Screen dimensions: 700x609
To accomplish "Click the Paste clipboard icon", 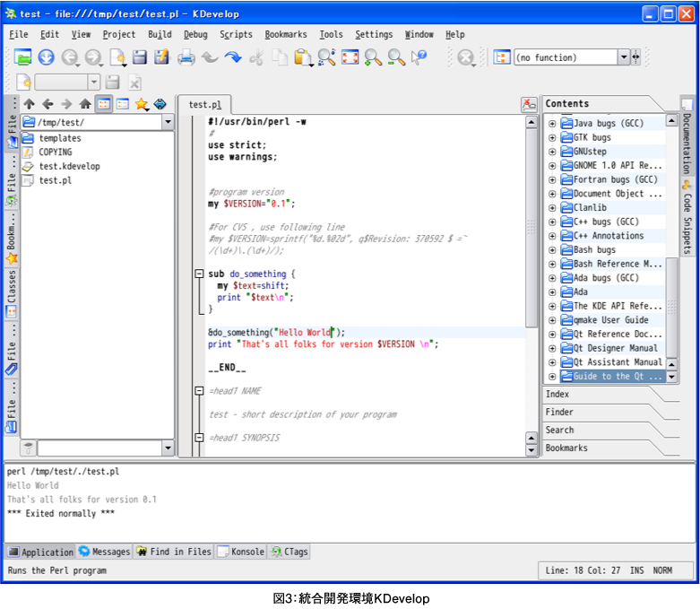I will click(x=303, y=57).
